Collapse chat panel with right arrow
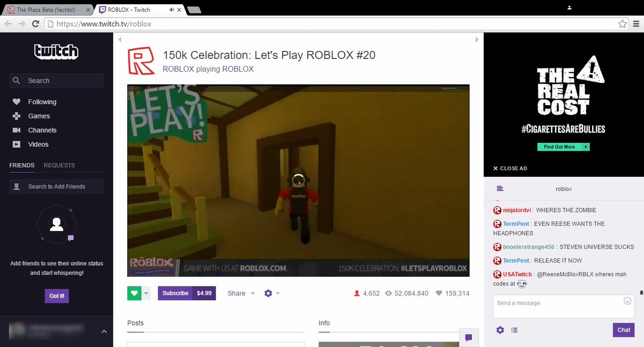644x347 pixels. pyautogui.click(x=477, y=40)
